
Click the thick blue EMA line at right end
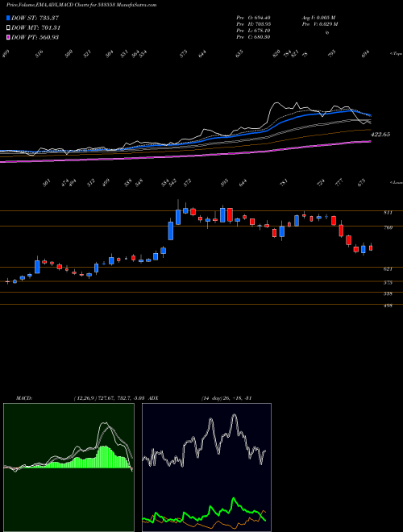[x=369, y=114]
